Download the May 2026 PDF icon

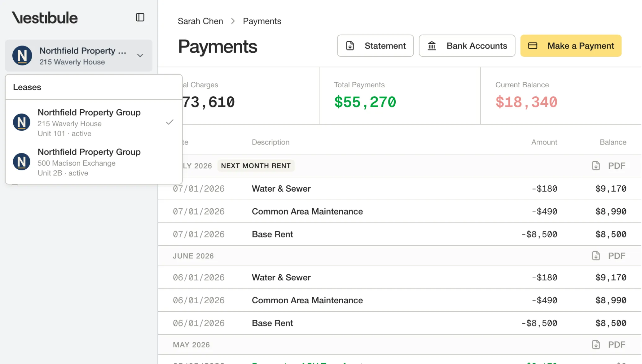[x=596, y=344]
